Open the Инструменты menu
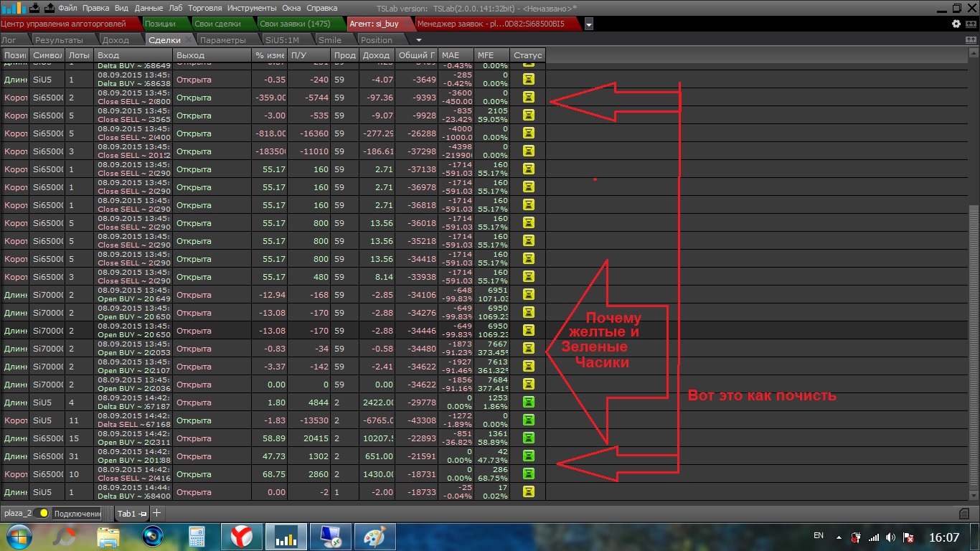This screenshot has width=980, height=551. pos(253,8)
